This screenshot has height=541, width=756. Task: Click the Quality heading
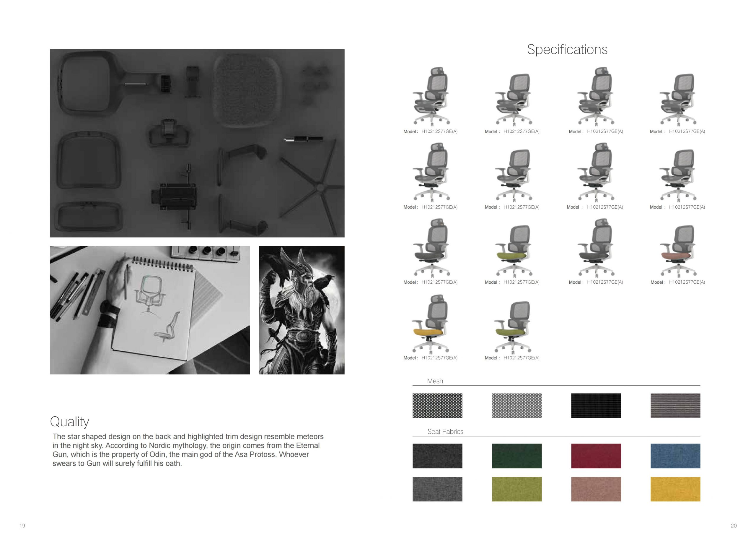70,422
